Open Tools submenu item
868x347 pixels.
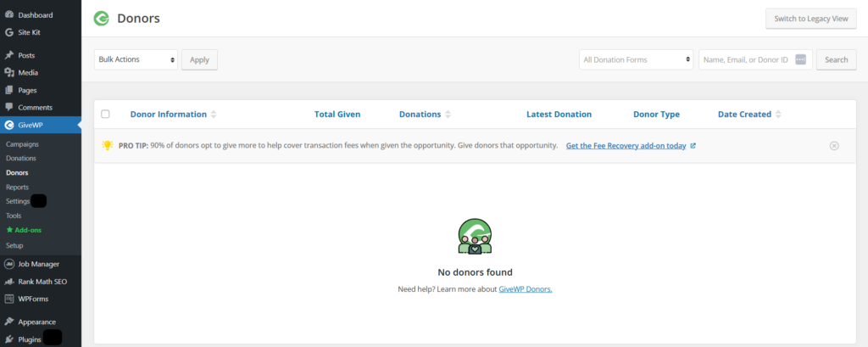coord(14,215)
